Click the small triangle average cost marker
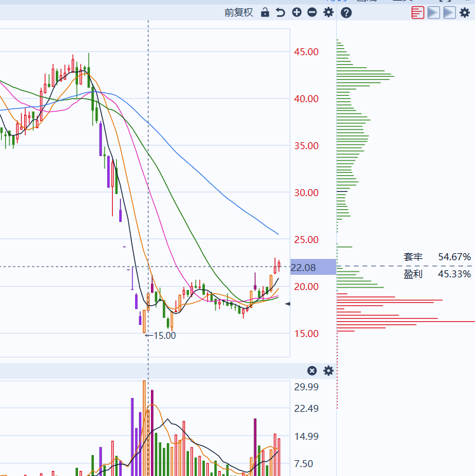 coord(287,304)
